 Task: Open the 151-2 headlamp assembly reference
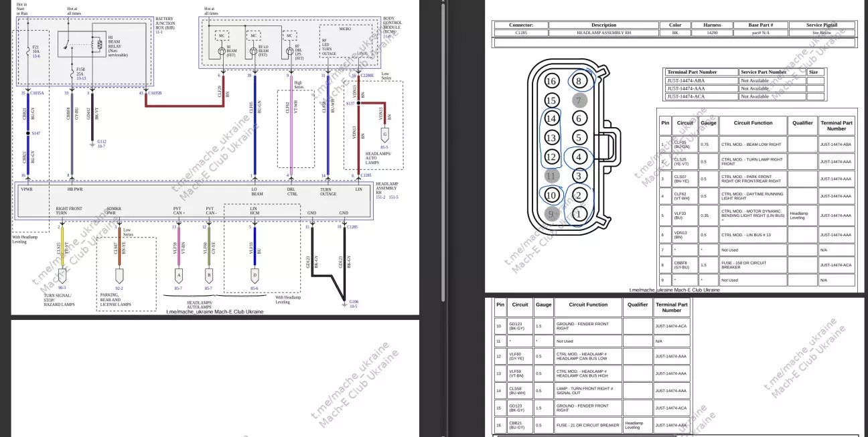tap(381, 197)
